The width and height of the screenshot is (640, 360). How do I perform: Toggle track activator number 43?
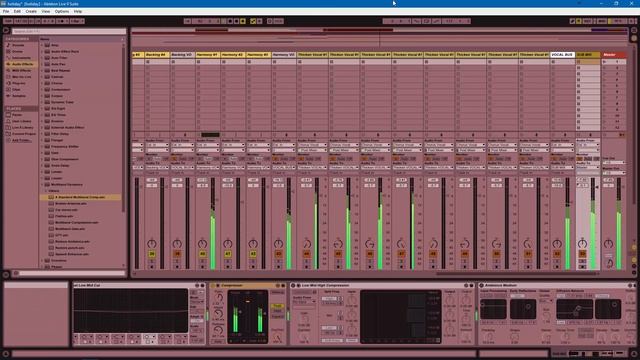pyautogui.click(x=278, y=254)
